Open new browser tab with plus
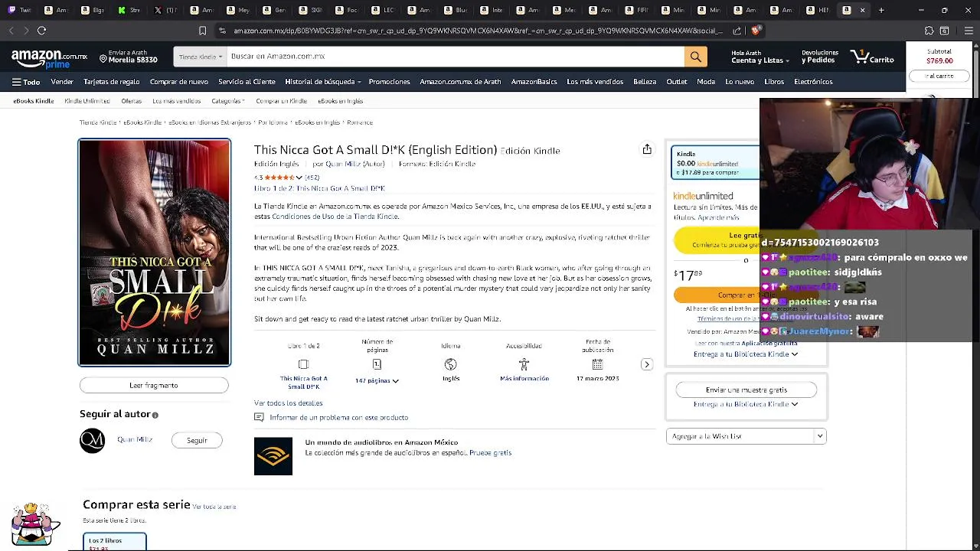The width and height of the screenshot is (980, 551). [x=881, y=10]
